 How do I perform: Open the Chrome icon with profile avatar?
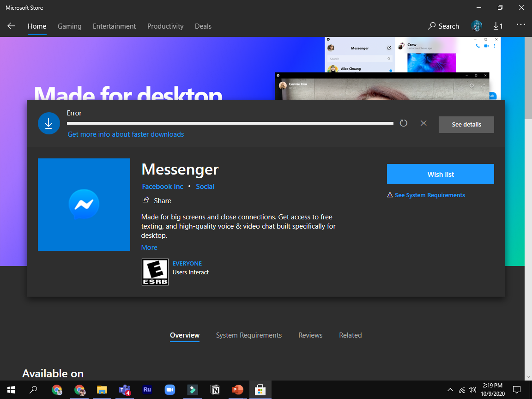pos(80,390)
